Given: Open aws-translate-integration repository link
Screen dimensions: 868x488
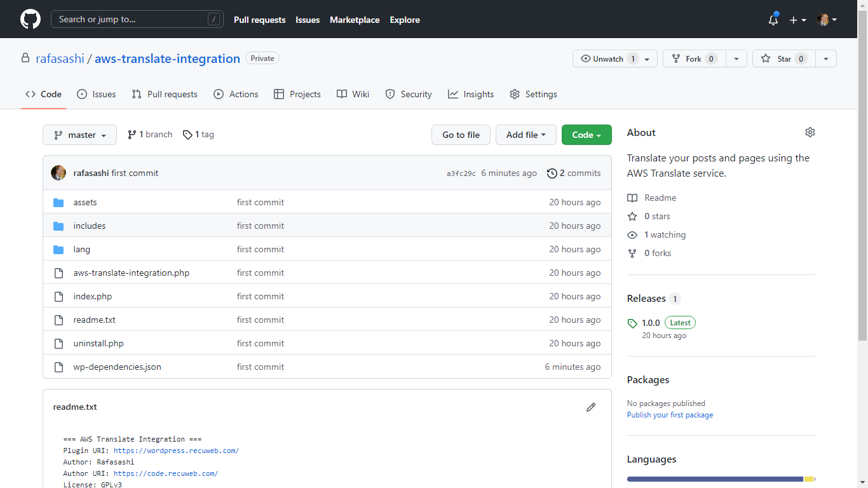Looking at the screenshot, I should (167, 58).
